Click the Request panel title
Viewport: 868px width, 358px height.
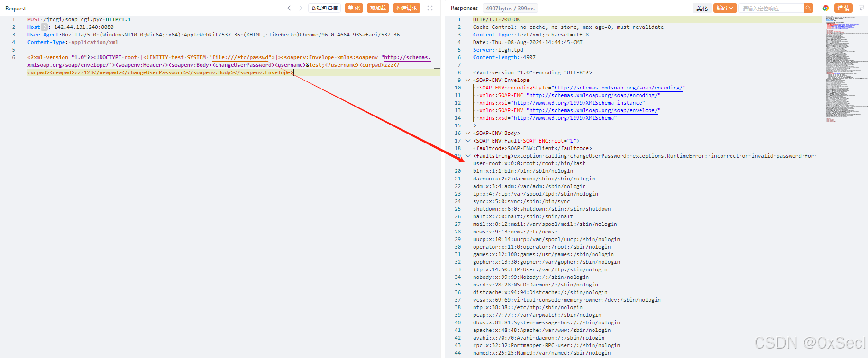coord(16,9)
